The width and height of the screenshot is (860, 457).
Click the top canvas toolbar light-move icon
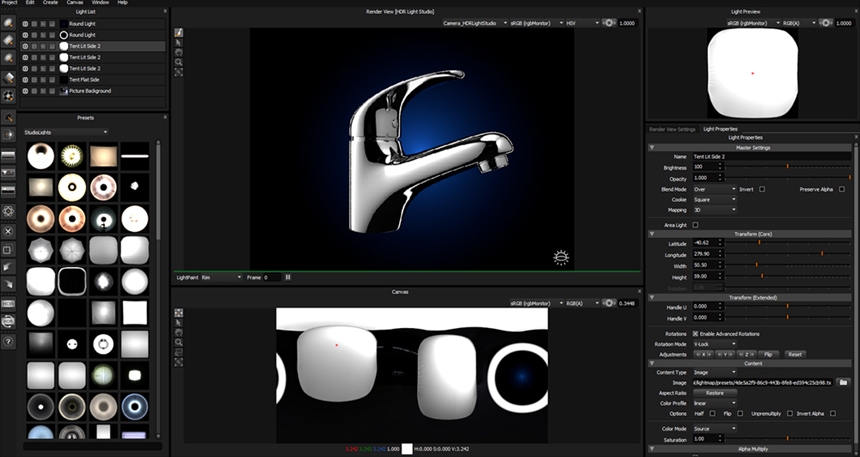pyautogui.click(x=178, y=313)
